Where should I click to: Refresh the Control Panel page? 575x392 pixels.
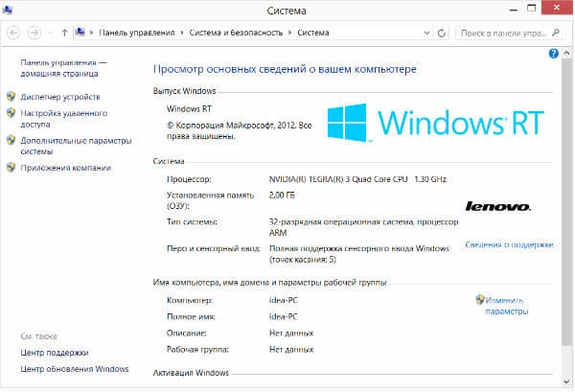pos(442,33)
